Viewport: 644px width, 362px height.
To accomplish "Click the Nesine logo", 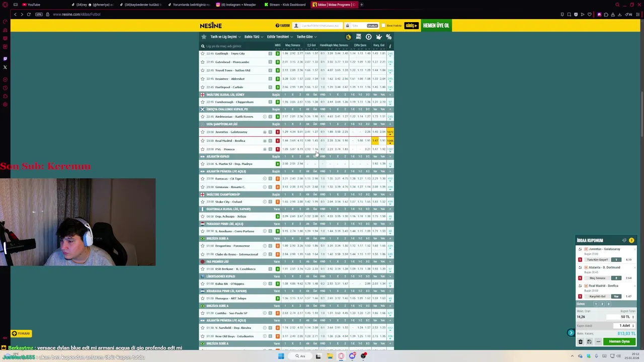I will point(211,25).
